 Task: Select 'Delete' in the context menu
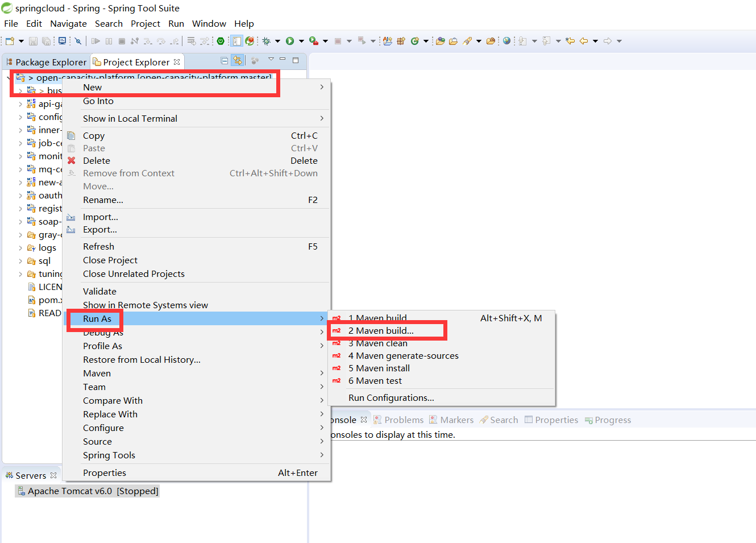(x=97, y=161)
